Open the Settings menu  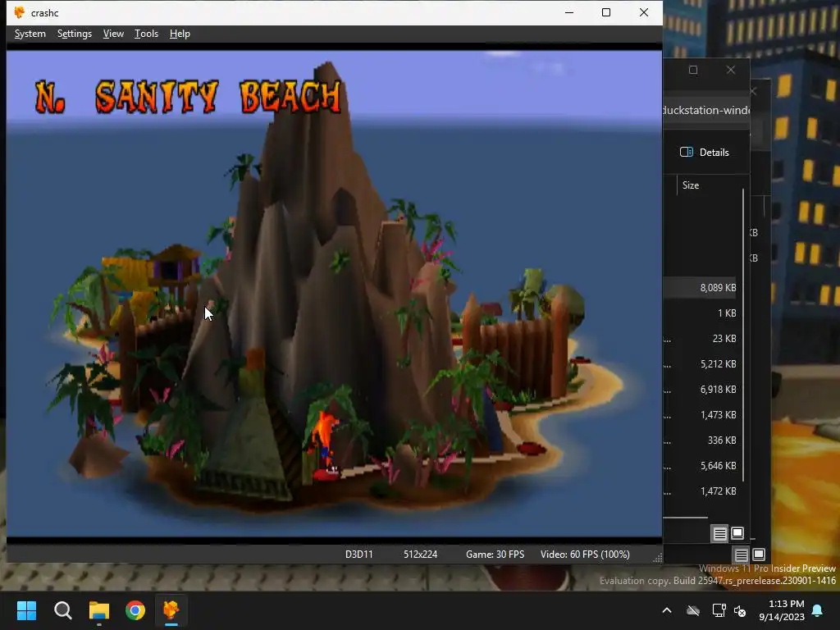click(x=75, y=34)
